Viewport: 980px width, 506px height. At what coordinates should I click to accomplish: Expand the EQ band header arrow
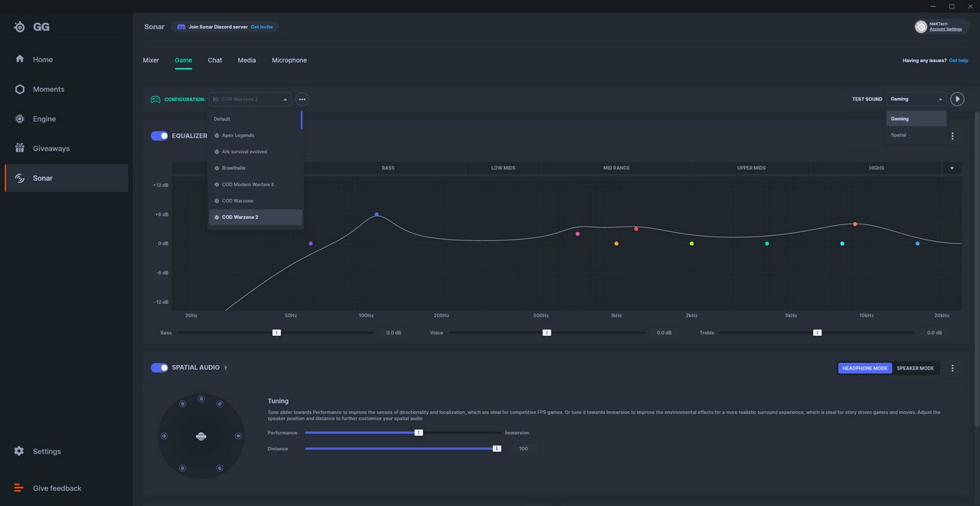pos(952,168)
